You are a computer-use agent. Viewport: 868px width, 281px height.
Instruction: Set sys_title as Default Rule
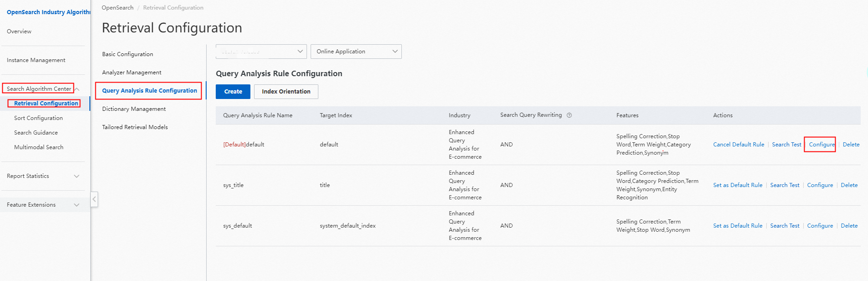click(738, 185)
